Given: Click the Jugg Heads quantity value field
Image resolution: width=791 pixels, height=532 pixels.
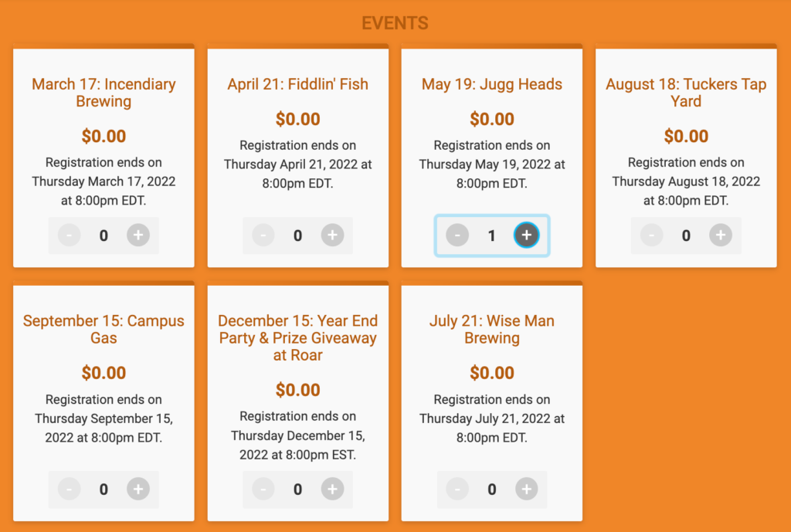Looking at the screenshot, I should coord(492,236).
